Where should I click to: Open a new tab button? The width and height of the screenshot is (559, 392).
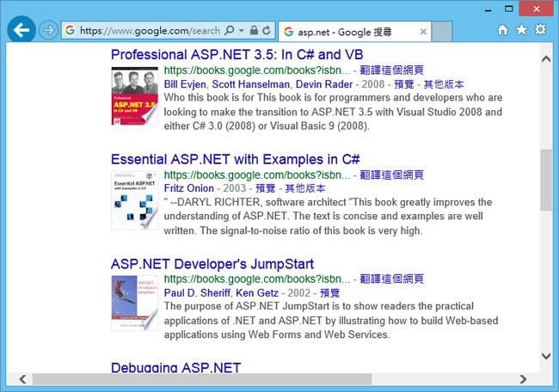(x=442, y=31)
